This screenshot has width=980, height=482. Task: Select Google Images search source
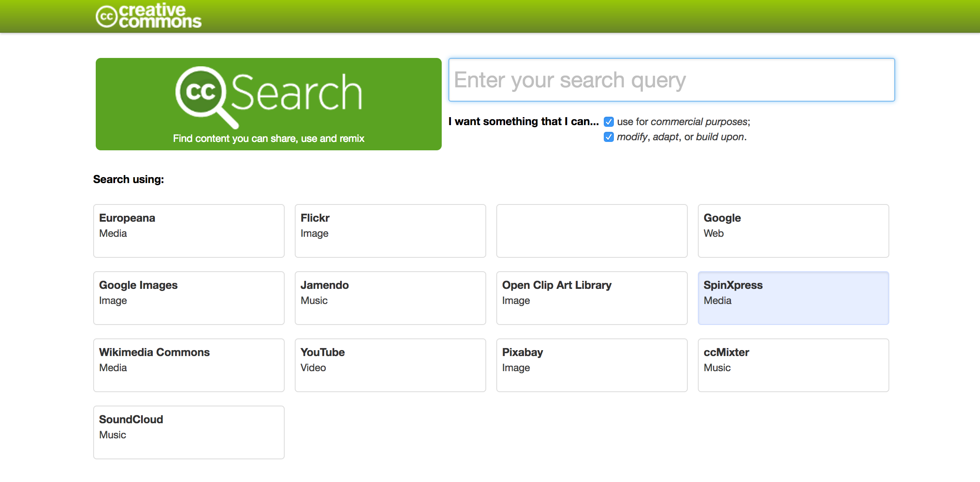[x=189, y=298]
